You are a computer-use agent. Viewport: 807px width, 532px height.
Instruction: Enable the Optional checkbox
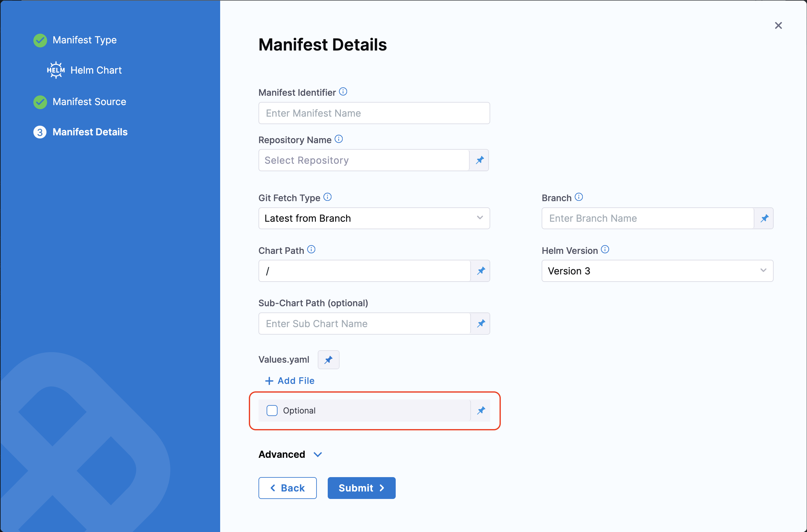(272, 410)
